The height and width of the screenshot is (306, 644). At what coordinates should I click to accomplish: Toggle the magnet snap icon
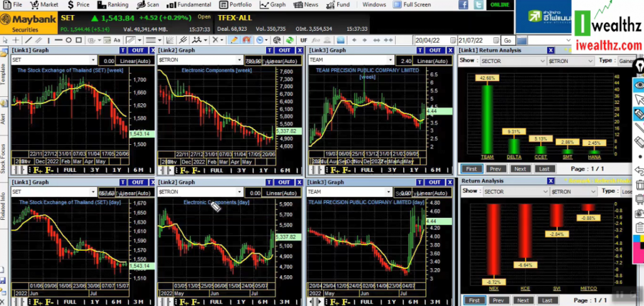(x=247, y=40)
